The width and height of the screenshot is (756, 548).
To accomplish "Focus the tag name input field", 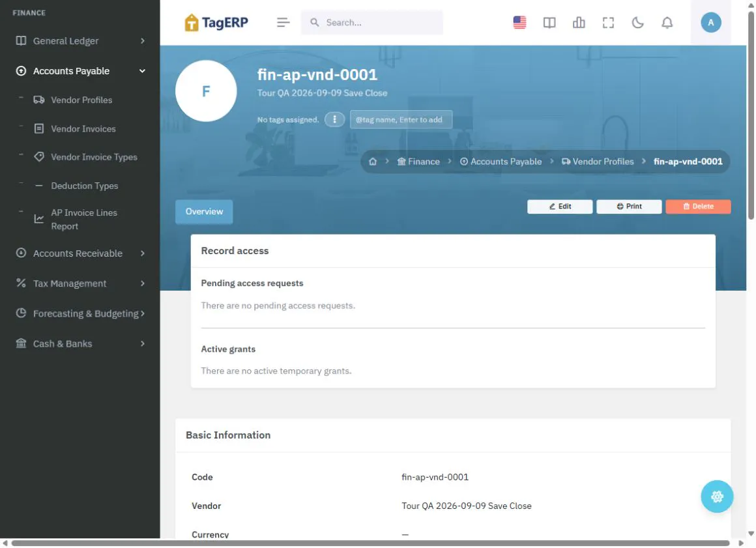I will point(401,119).
